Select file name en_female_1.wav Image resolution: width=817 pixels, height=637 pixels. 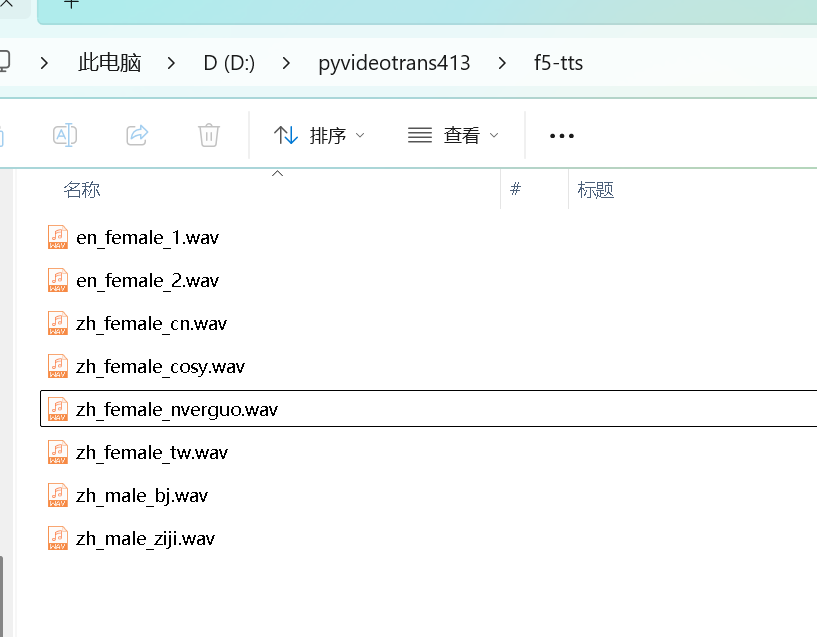[147, 238]
